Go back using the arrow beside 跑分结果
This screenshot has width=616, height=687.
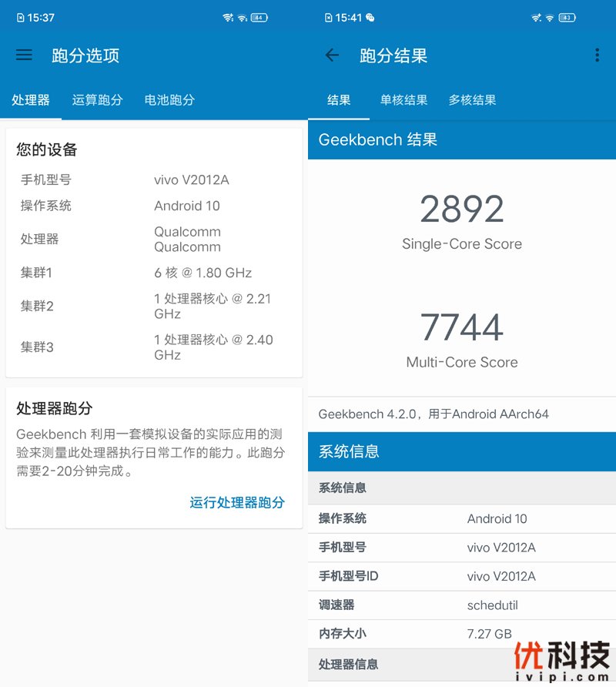332,55
